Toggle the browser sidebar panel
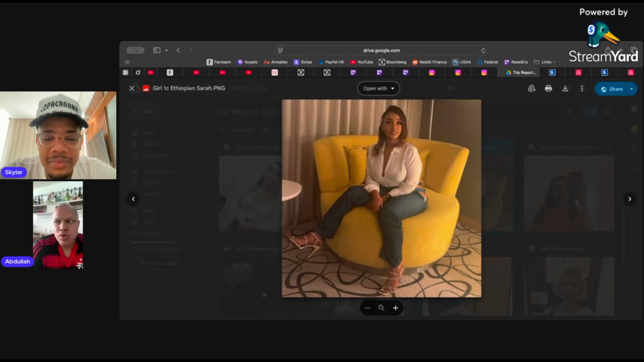The image size is (644, 362). point(157,50)
